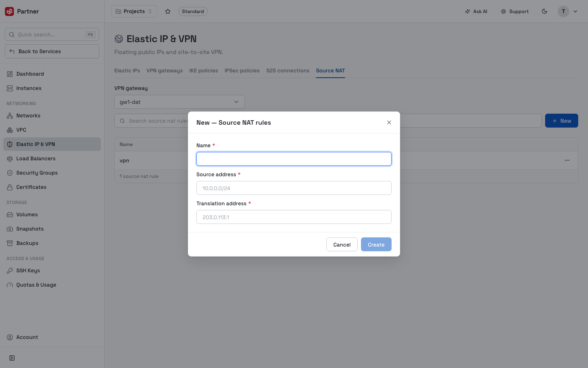
Task: Star this page as favorite
Action: [168, 11]
